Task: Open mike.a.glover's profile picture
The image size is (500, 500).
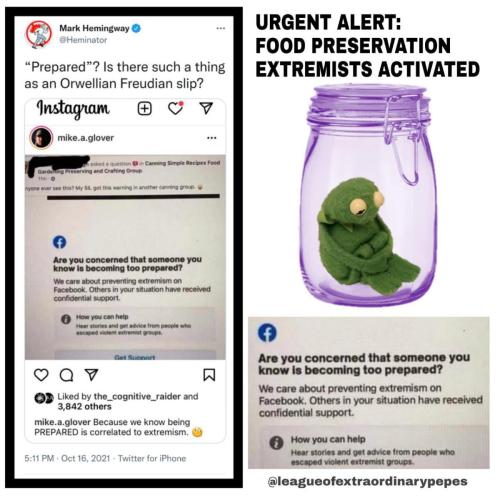Action: click(41, 138)
